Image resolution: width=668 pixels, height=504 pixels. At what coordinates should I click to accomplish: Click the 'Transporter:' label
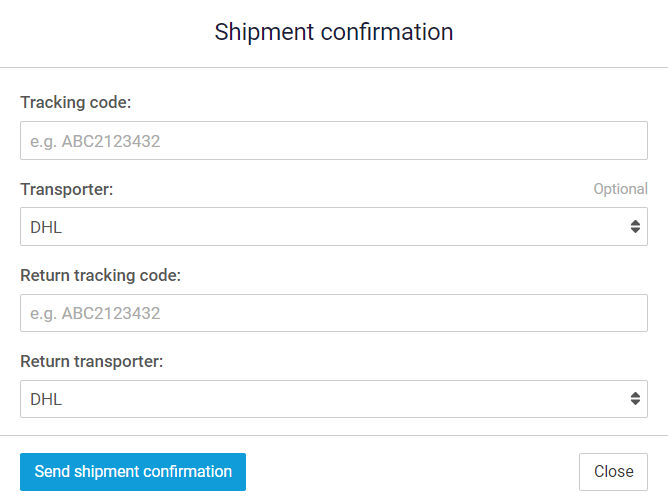pos(67,189)
